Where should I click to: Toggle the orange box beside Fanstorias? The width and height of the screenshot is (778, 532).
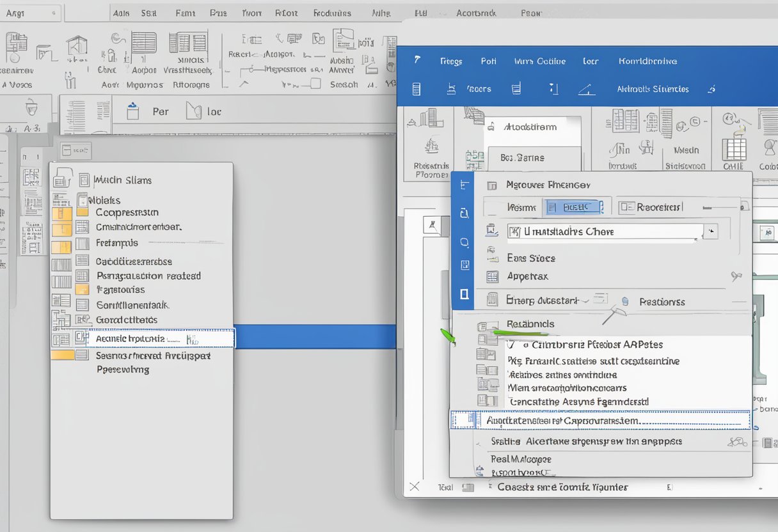point(82,290)
